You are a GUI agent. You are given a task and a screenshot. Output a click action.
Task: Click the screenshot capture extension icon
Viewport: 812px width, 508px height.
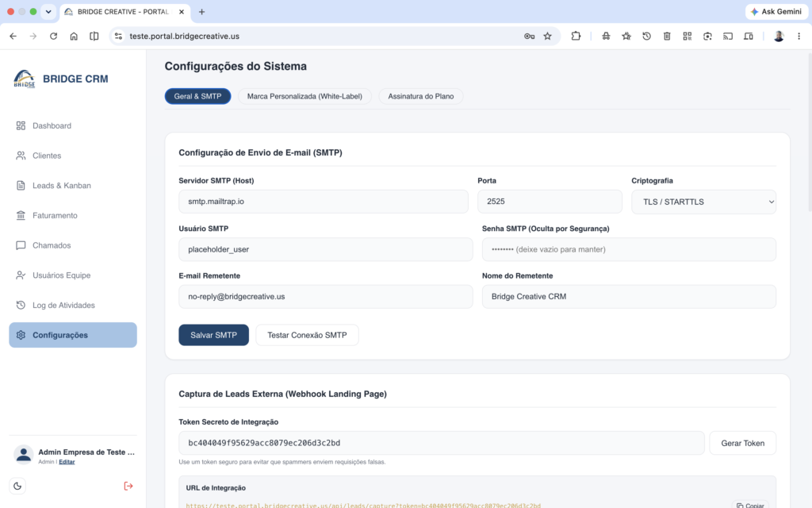pos(707,37)
